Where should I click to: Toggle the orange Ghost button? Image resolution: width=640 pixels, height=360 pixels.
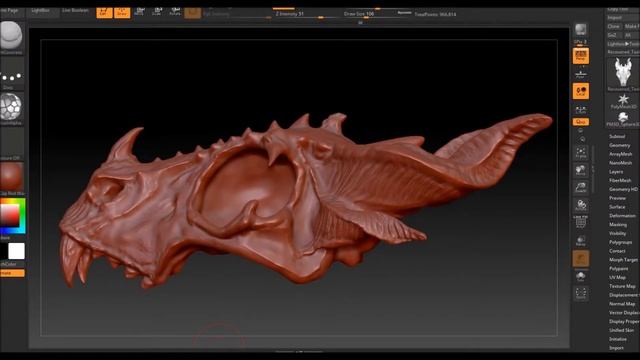[x=580, y=258]
